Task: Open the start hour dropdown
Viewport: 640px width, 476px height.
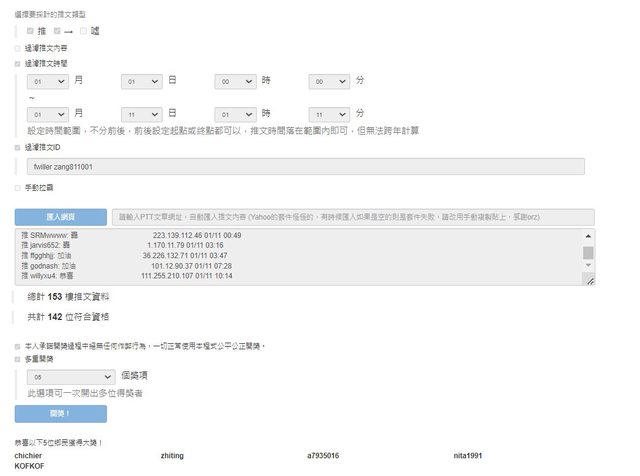Action: coord(235,82)
